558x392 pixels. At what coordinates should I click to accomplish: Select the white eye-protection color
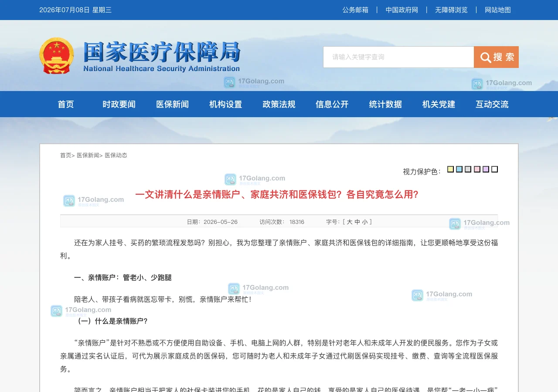click(x=494, y=169)
